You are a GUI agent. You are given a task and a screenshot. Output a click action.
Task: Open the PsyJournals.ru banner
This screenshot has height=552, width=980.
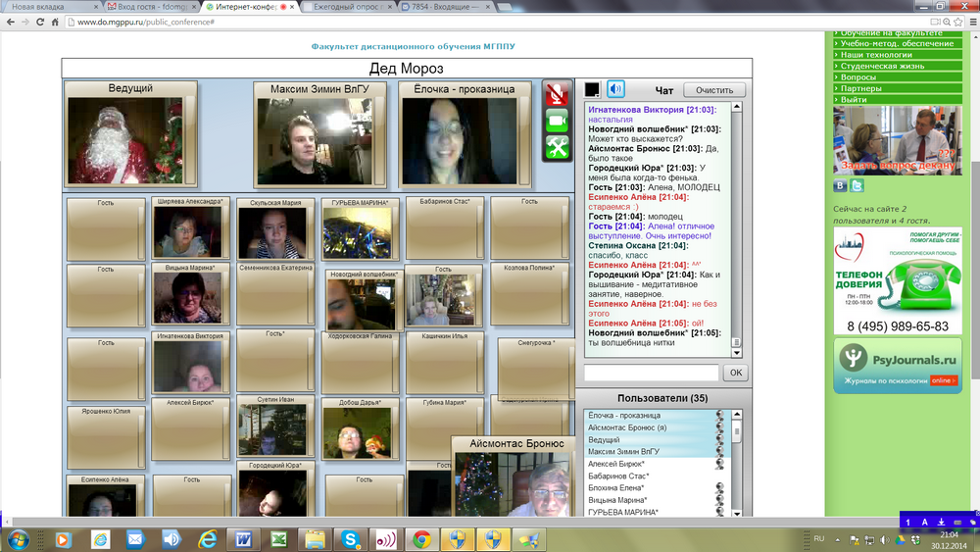pyautogui.click(x=898, y=366)
